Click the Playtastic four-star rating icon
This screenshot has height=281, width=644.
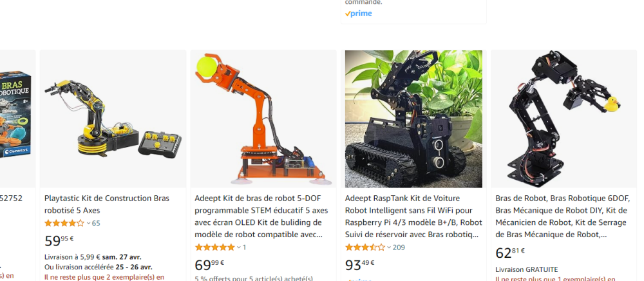click(x=64, y=224)
